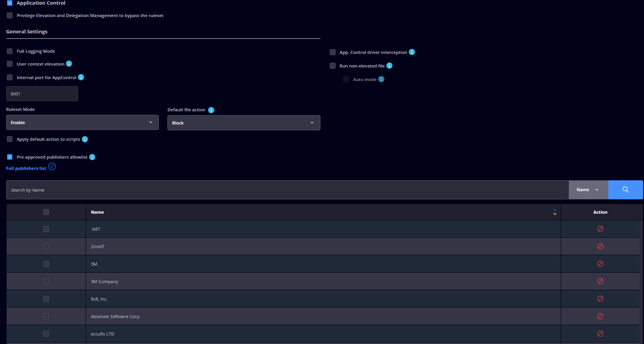Select the .NET row checkbox
The width and height of the screenshot is (644, 344).
coord(46,229)
